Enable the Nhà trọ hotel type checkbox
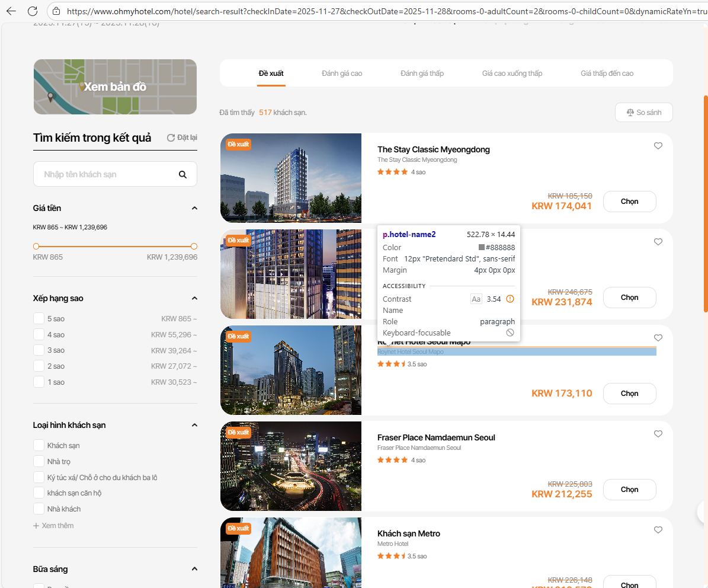The width and height of the screenshot is (708, 588). (39, 461)
